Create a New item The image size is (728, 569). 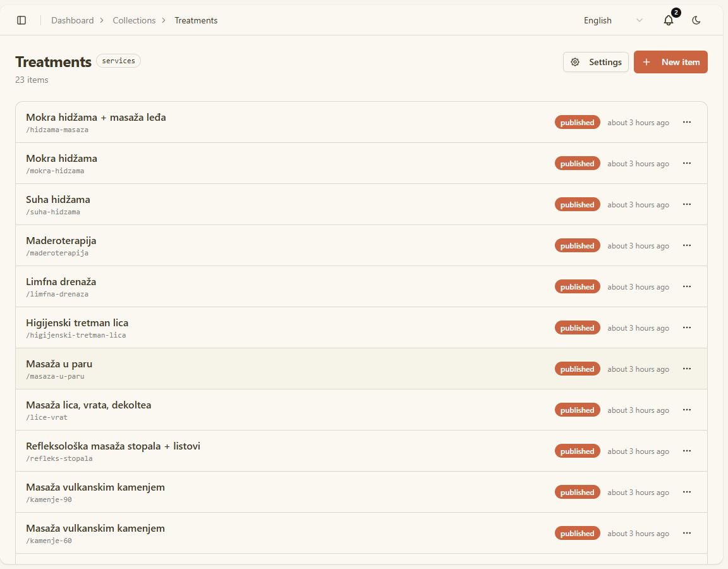670,62
